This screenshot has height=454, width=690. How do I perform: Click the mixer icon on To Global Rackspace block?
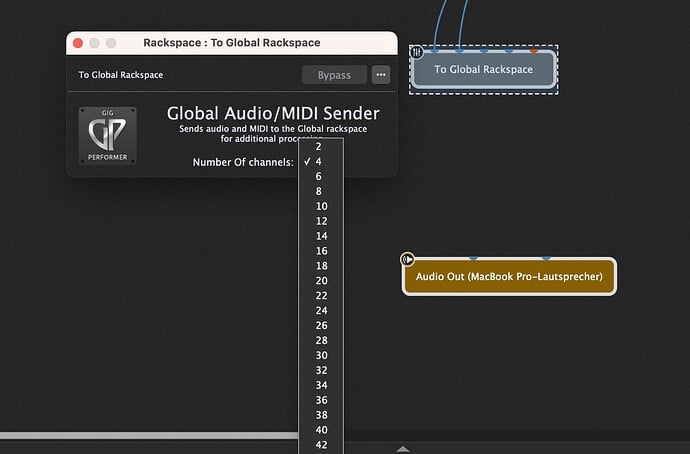[418, 52]
